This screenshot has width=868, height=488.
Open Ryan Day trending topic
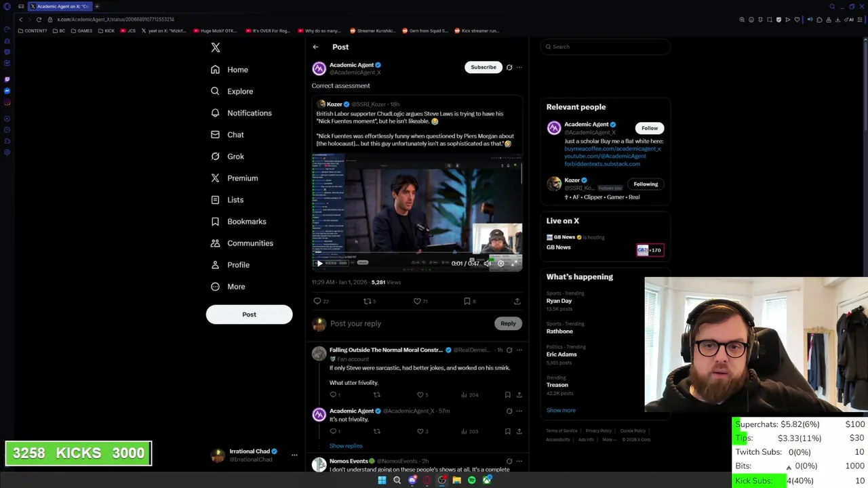click(559, 301)
